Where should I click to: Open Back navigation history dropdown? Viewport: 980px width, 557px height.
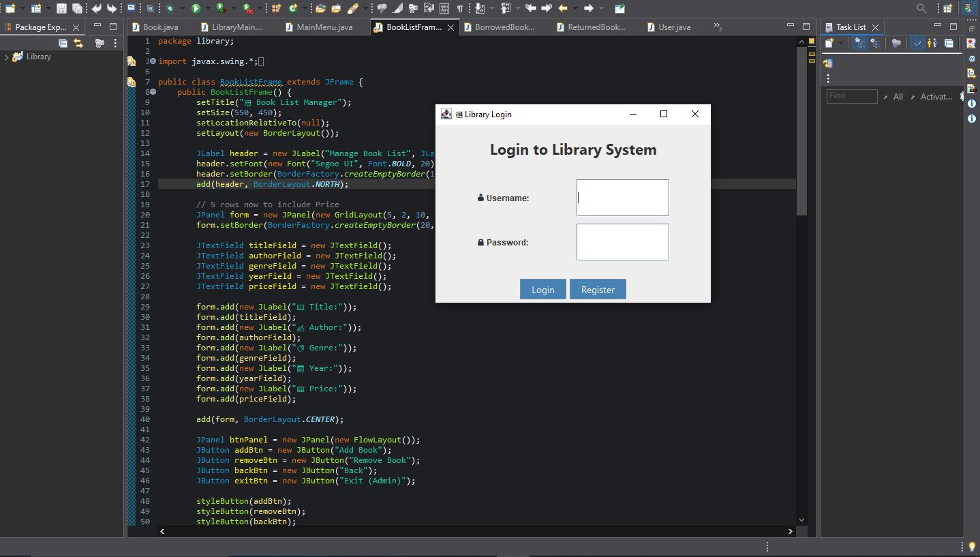[x=575, y=8]
